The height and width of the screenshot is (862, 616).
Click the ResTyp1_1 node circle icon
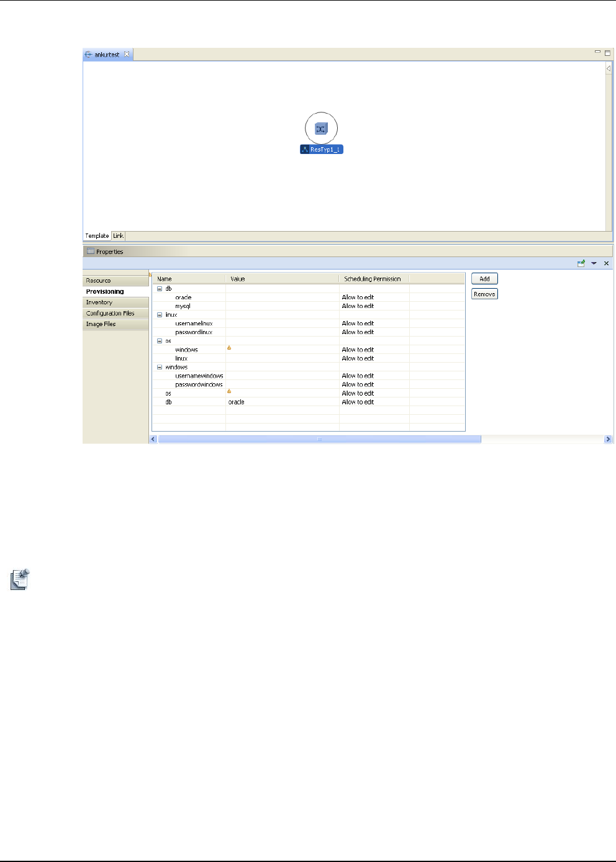click(321, 129)
